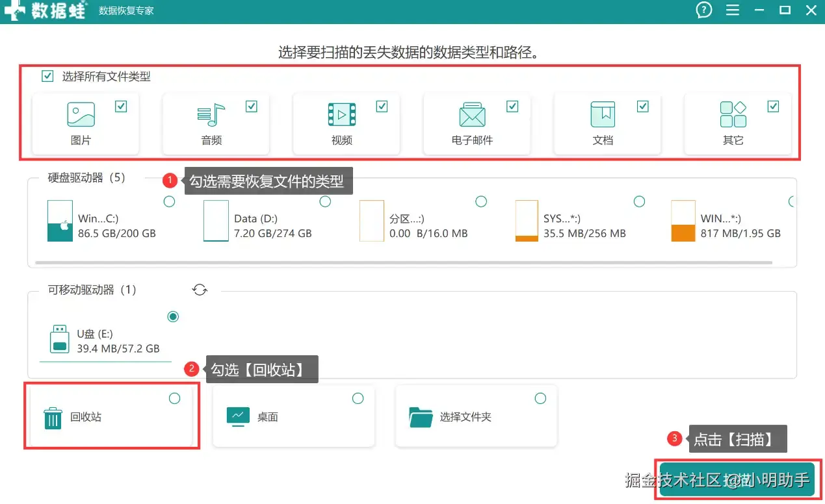Uncheck the 图片 file type checkbox
This screenshot has width=825, height=504.
tap(121, 107)
